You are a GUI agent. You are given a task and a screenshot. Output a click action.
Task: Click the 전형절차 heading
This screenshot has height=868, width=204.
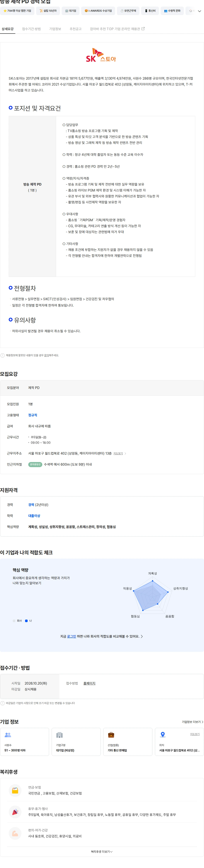[x=25, y=288]
